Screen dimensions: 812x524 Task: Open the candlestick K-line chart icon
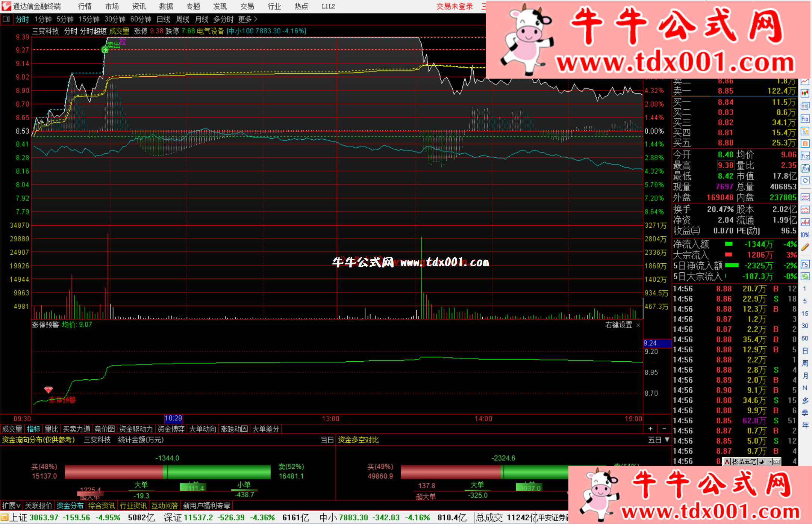[805, 94]
